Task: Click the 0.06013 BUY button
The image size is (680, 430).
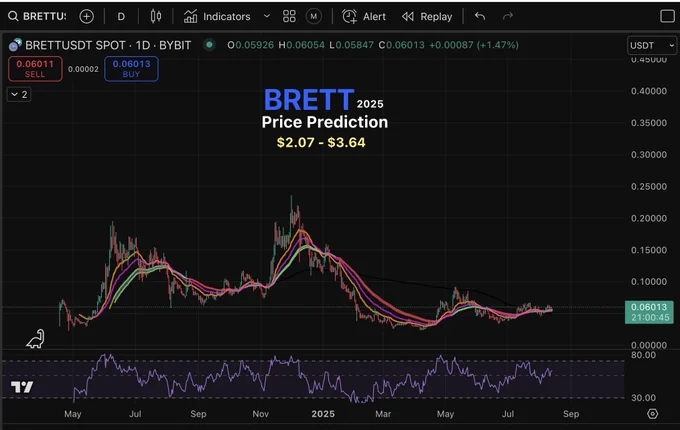Action: pos(131,69)
